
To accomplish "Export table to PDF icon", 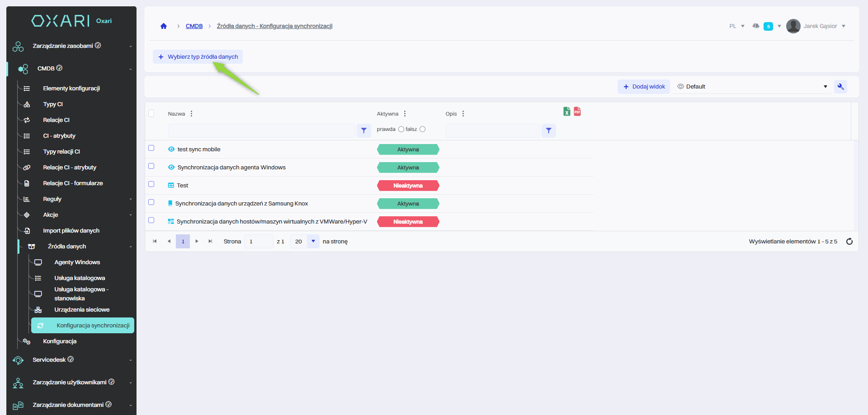I will click(x=577, y=112).
